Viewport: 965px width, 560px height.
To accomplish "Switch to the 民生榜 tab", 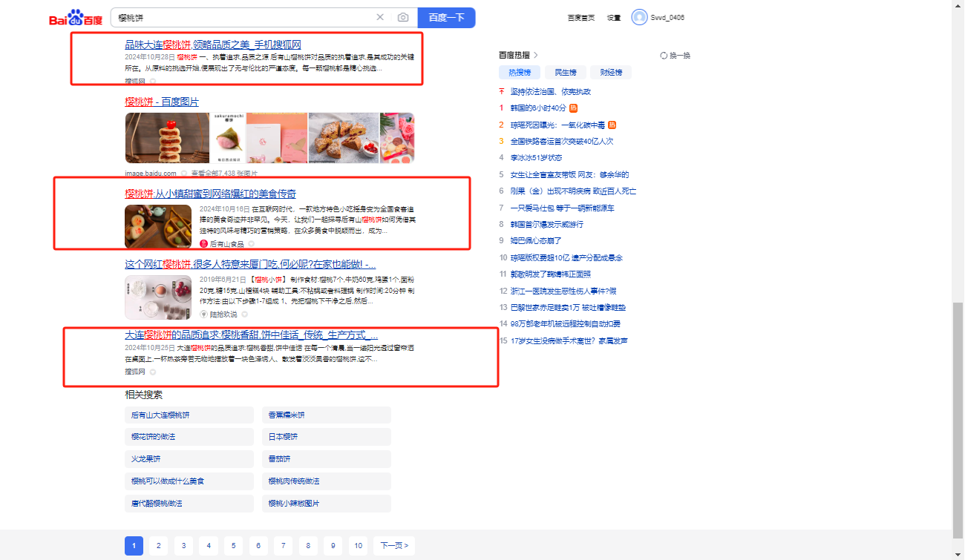I will (566, 72).
